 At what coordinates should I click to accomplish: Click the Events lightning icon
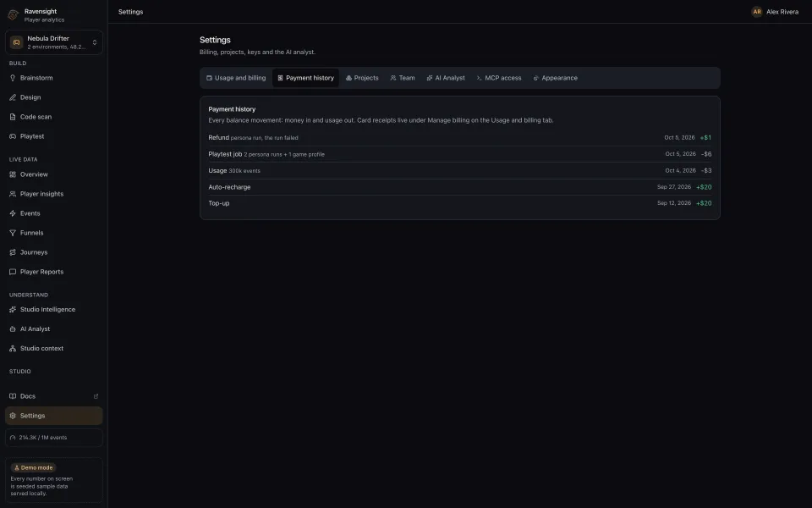(x=13, y=213)
